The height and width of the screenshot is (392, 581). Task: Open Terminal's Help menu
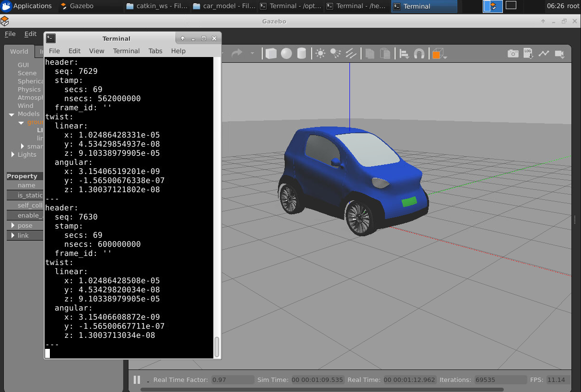click(x=178, y=51)
